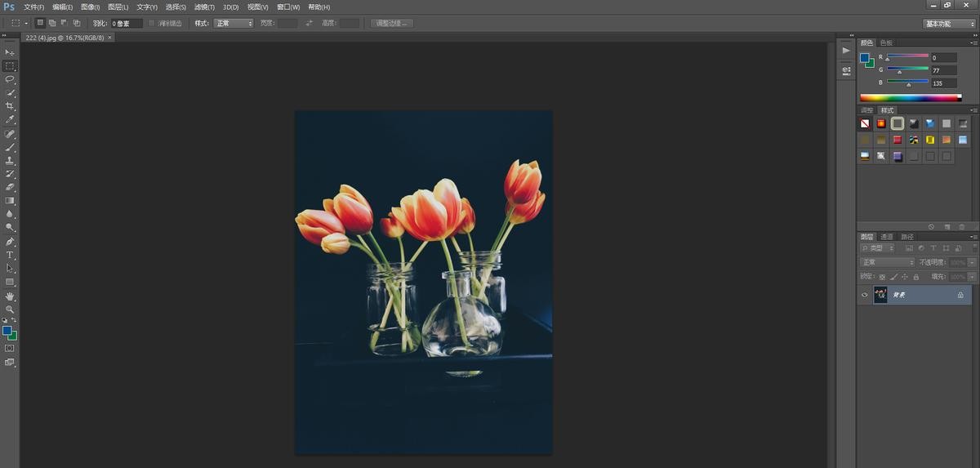Open the 基本功能 workspace dropdown
The height and width of the screenshot is (468, 980).
pyautogui.click(x=949, y=24)
